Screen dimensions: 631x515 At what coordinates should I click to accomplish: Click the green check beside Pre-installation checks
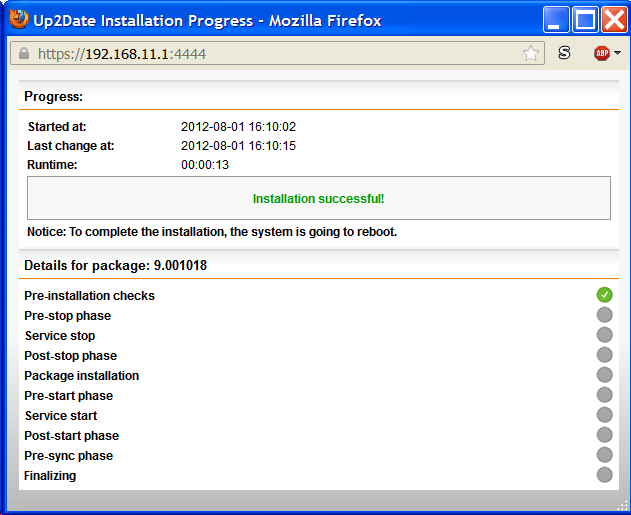[604, 295]
